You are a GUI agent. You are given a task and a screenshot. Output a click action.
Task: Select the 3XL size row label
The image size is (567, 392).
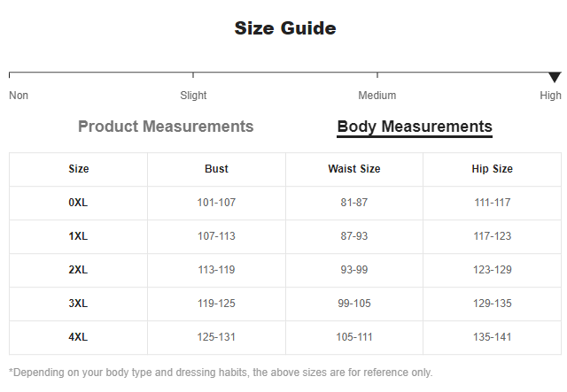(79, 304)
